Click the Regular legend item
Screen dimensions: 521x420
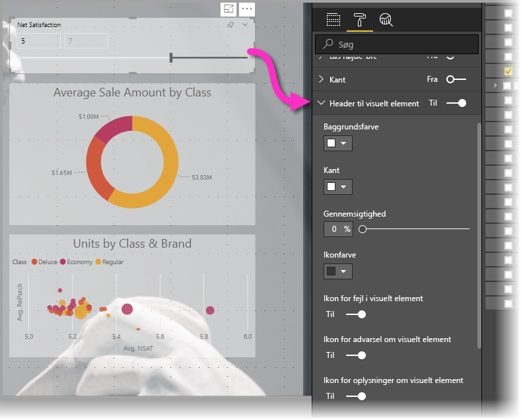click(x=110, y=262)
